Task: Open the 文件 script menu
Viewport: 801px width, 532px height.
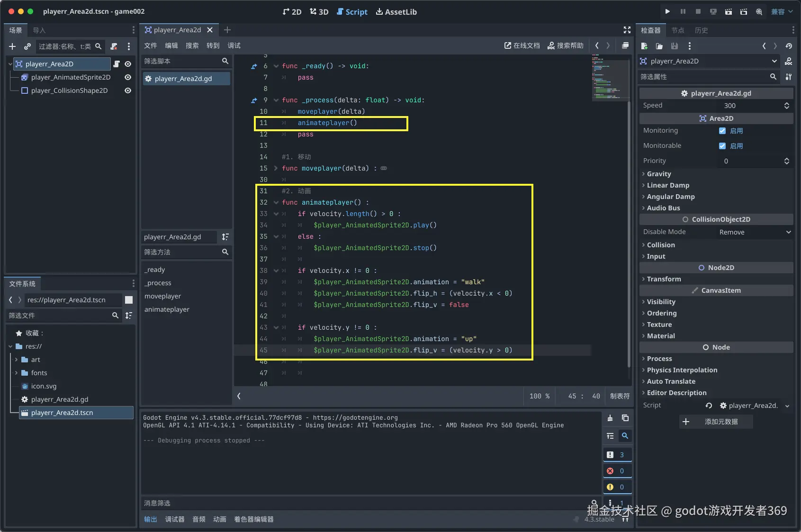Action: tap(151, 45)
